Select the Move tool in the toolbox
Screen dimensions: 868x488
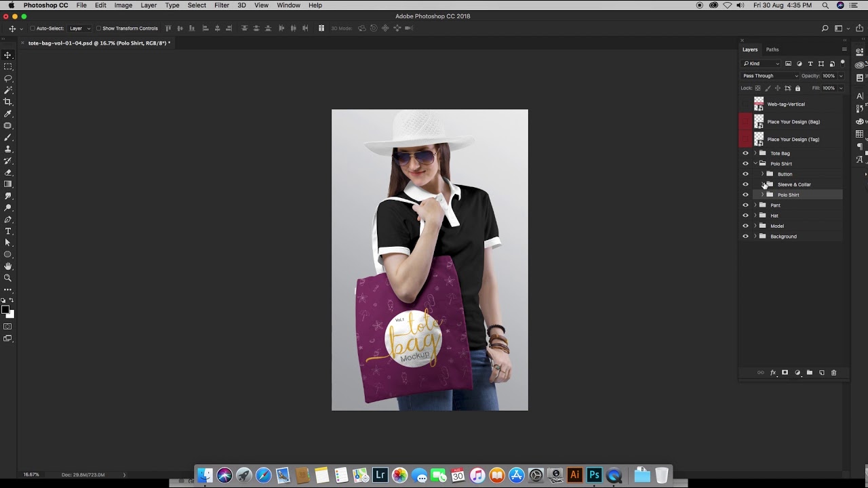click(x=8, y=55)
